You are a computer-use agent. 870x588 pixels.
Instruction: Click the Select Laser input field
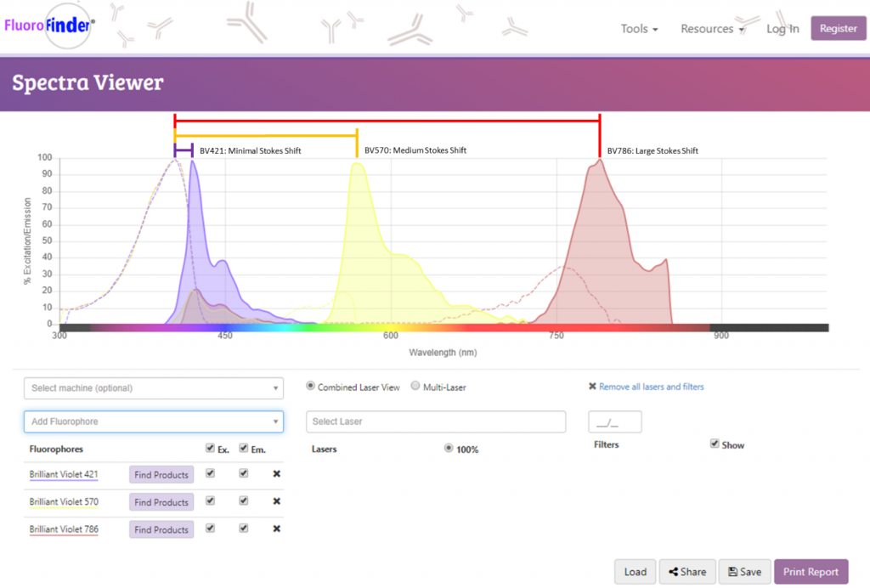click(436, 421)
